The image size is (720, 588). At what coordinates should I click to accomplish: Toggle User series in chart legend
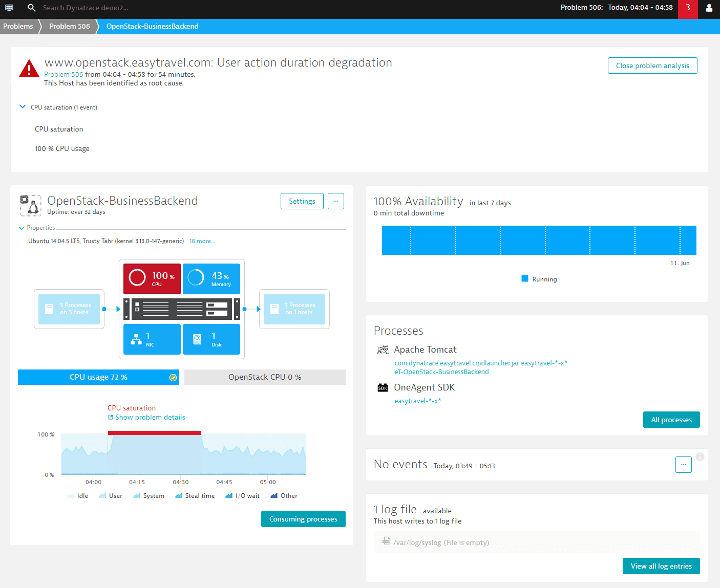click(111, 496)
